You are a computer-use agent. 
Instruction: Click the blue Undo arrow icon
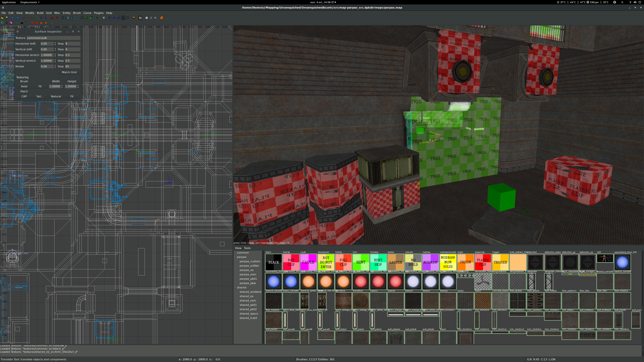(13, 18)
